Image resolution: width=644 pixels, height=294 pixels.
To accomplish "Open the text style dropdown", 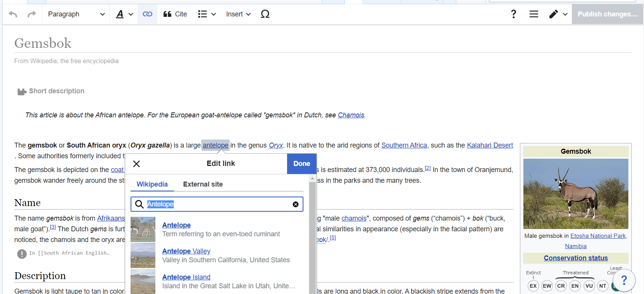I will [x=124, y=14].
